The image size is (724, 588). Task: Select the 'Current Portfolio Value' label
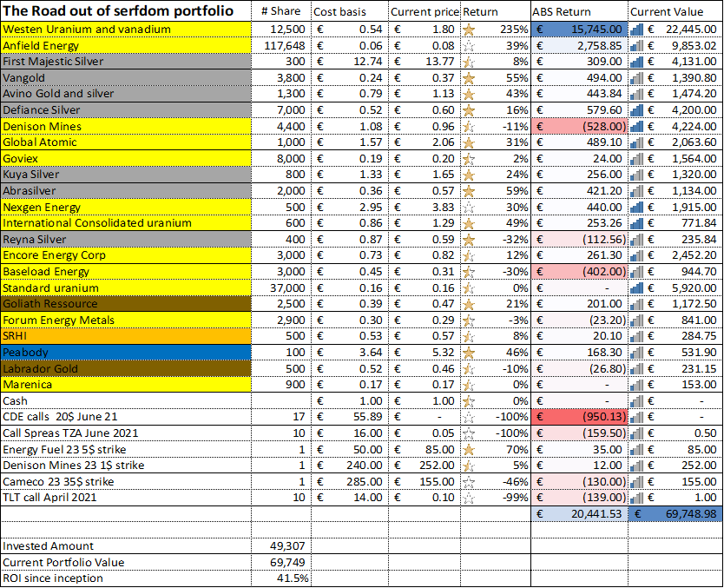[126, 563]
